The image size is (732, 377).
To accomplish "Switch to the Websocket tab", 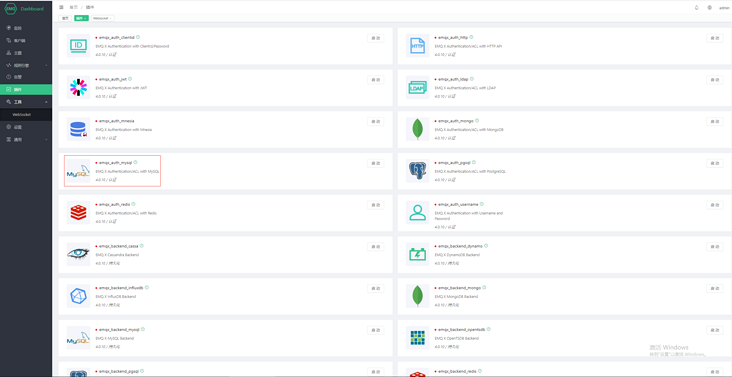I will point(102,18).
